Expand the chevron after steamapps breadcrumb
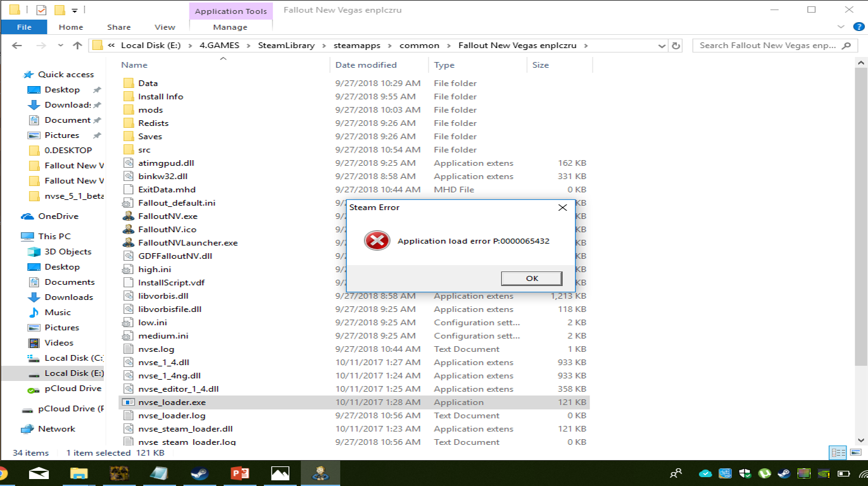This screenshot has width=868, height=486. coord(390,46)
